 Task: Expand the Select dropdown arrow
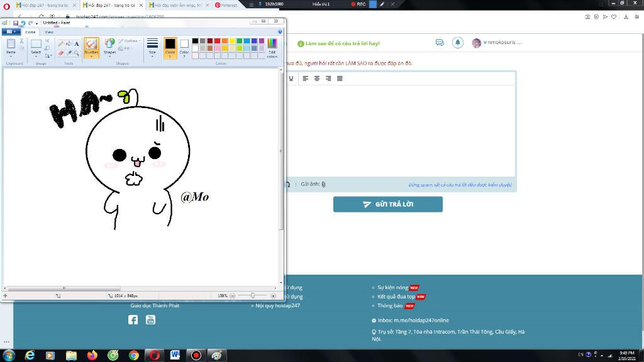click(36, 56)
